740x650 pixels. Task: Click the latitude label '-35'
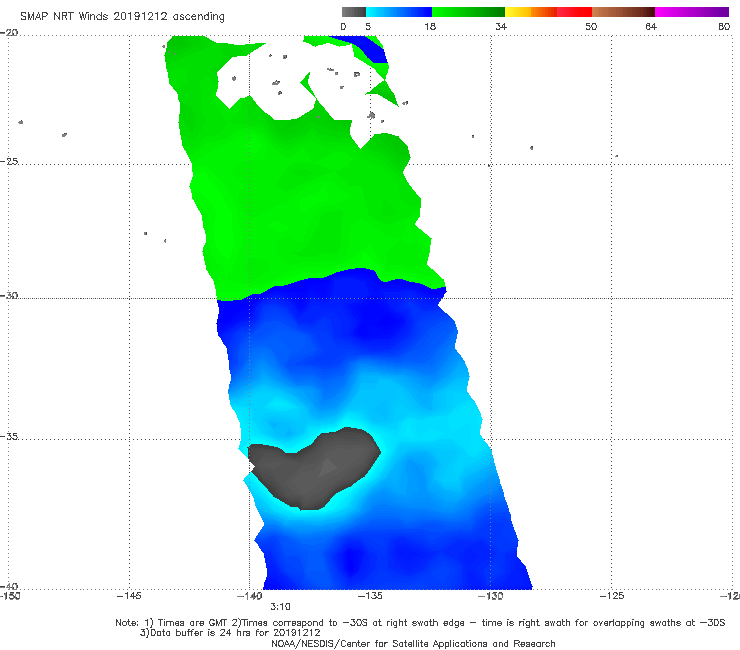(9, 436)
